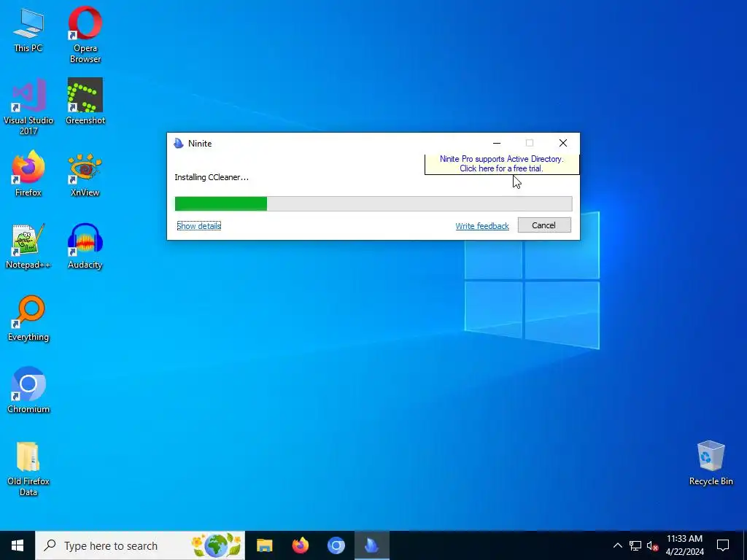
Task: Click the Installing CCleaner status text
Action: tap(212, 177)
